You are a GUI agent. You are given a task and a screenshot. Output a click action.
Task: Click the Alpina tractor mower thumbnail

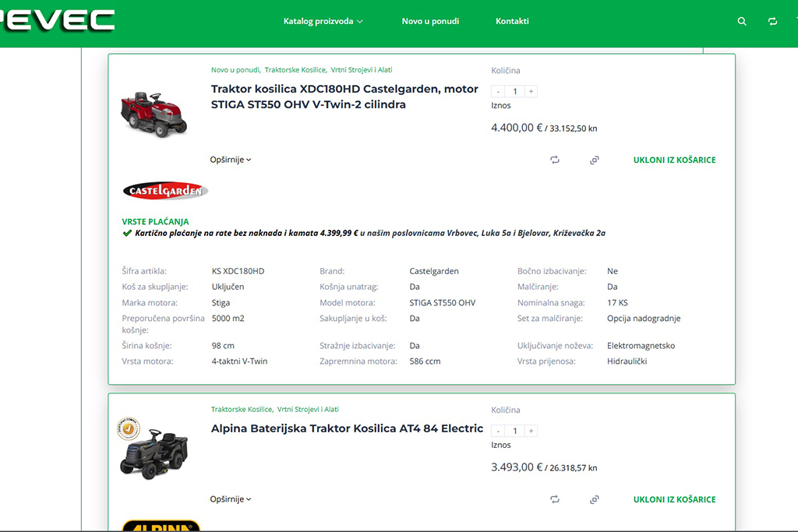coord(154,453)
